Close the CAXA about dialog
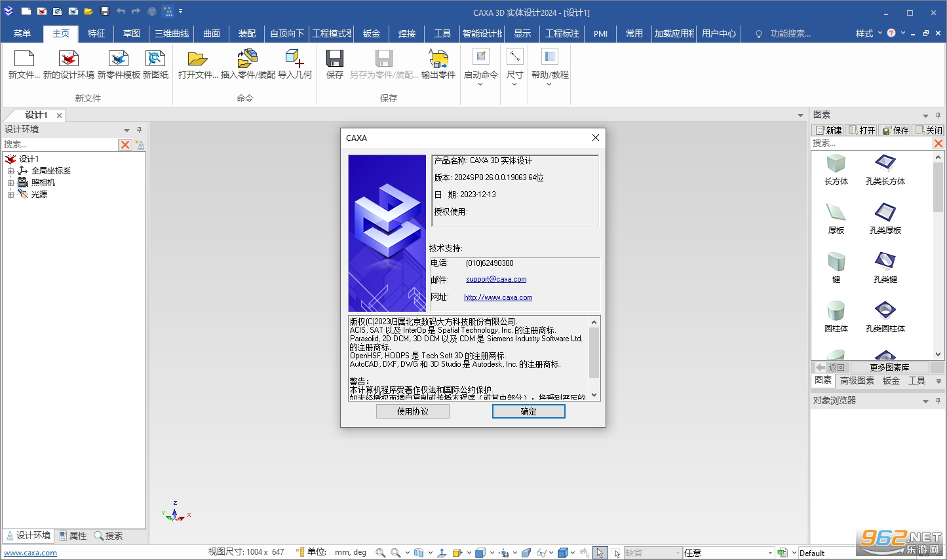 pos(595,138)
